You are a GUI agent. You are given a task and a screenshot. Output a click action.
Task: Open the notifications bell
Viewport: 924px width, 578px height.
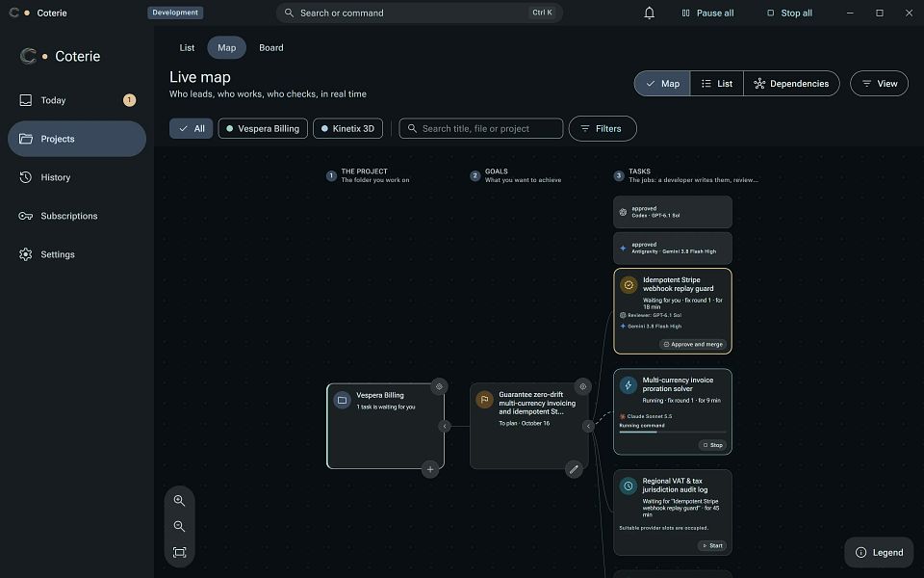[649, 13]
